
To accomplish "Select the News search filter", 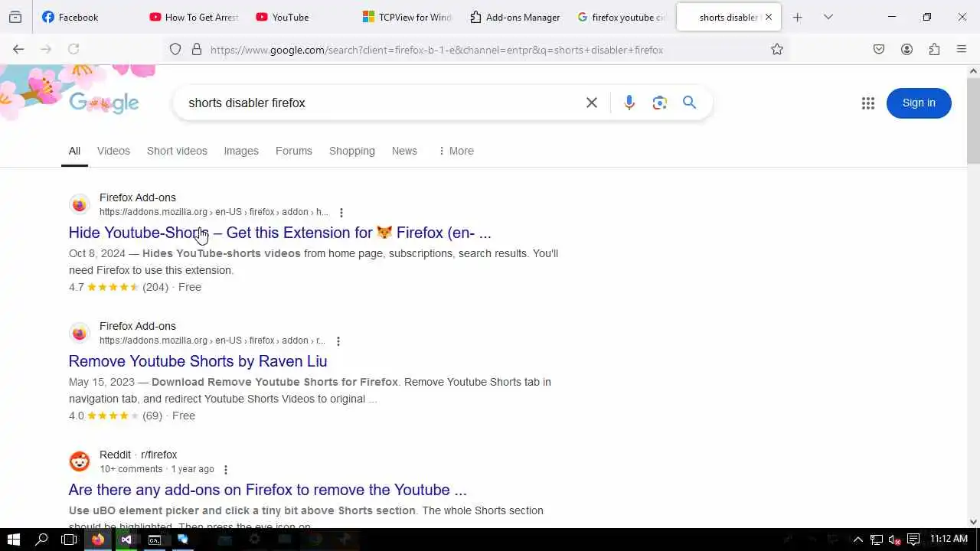I will (404, 151).
